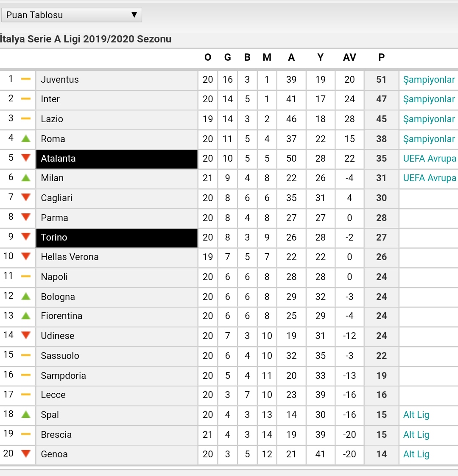Click the P points column header

[382, 57]
